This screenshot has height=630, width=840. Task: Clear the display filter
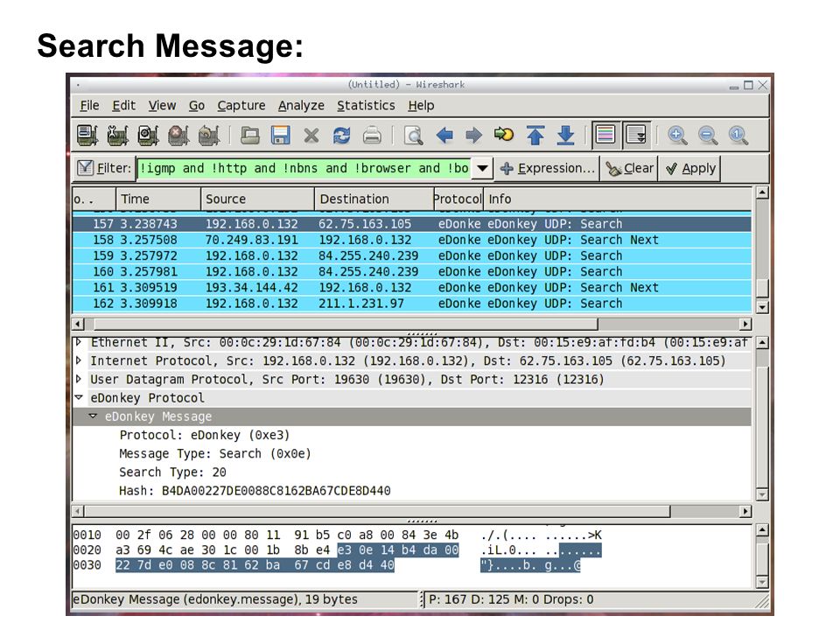coord(629,168)
